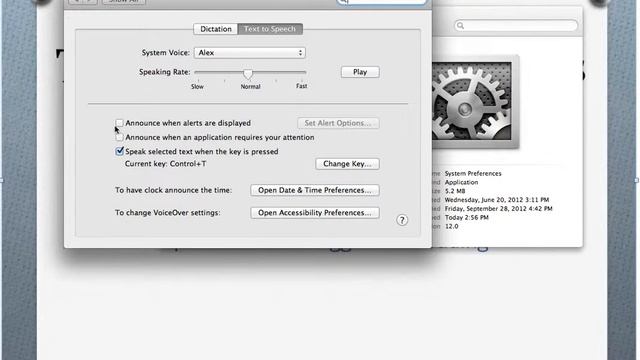Switch to the Dictation tab

click(x=216, y=29)
